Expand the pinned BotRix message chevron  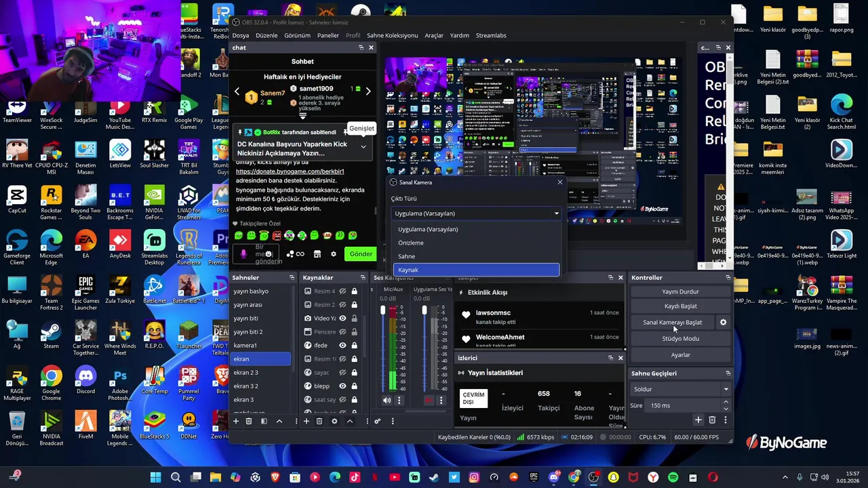[363, 147]
